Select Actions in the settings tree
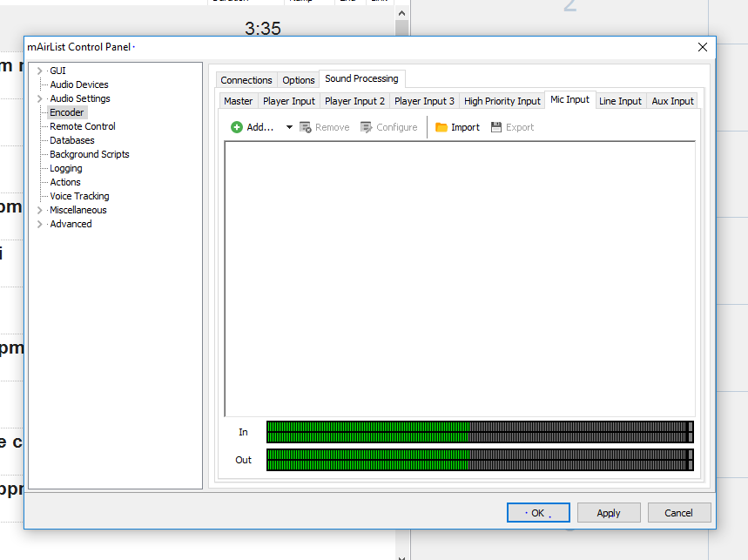Screen dimensions: 748x560 click(x=65, y=182)
